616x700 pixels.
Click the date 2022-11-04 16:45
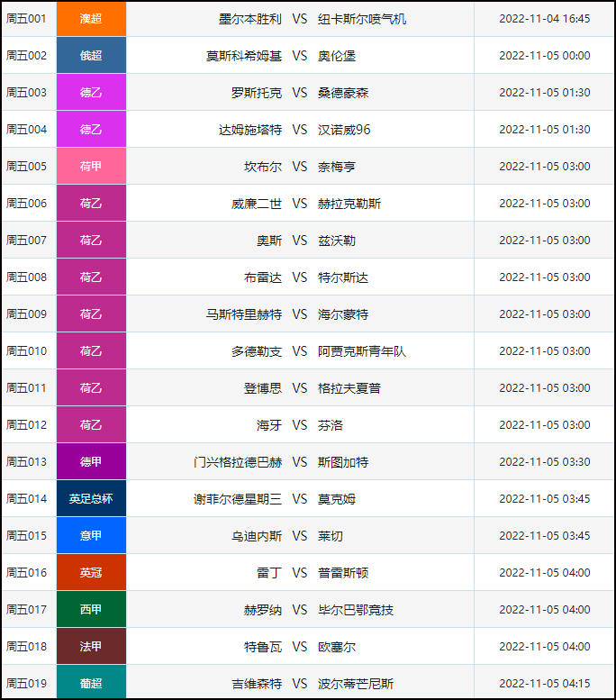pos(545,19)
